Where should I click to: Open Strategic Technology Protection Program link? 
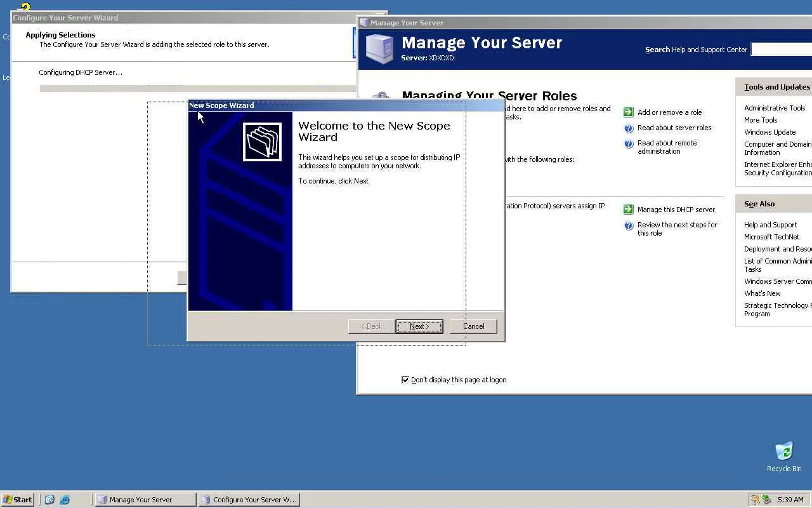pos(778,310)
